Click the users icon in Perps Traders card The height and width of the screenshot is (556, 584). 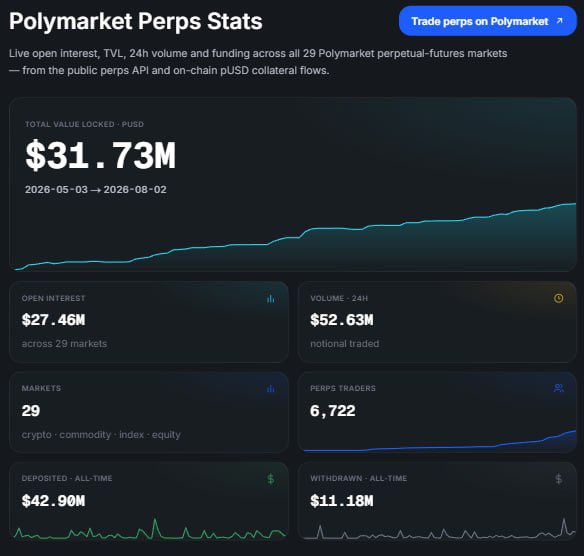[558, 388]
